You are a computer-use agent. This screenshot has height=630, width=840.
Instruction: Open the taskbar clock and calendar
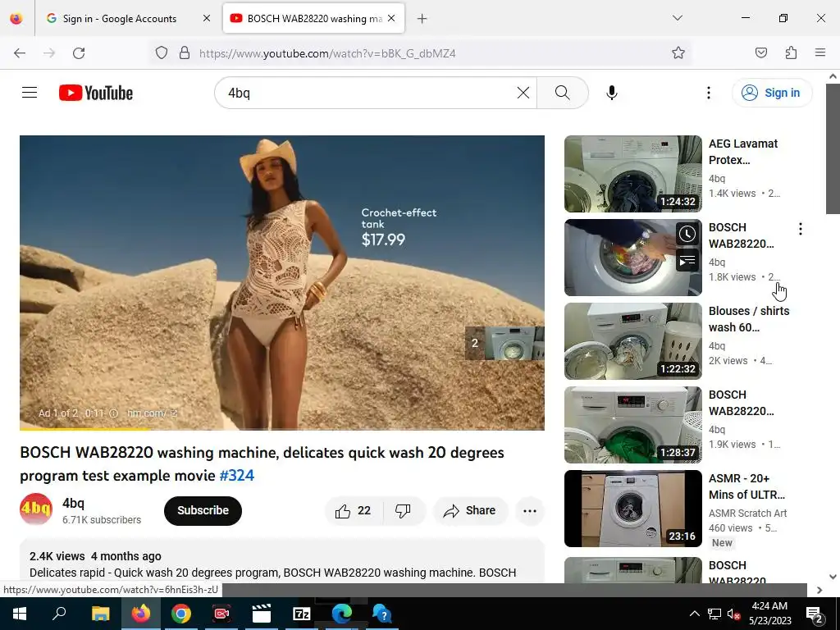(769, 614)
